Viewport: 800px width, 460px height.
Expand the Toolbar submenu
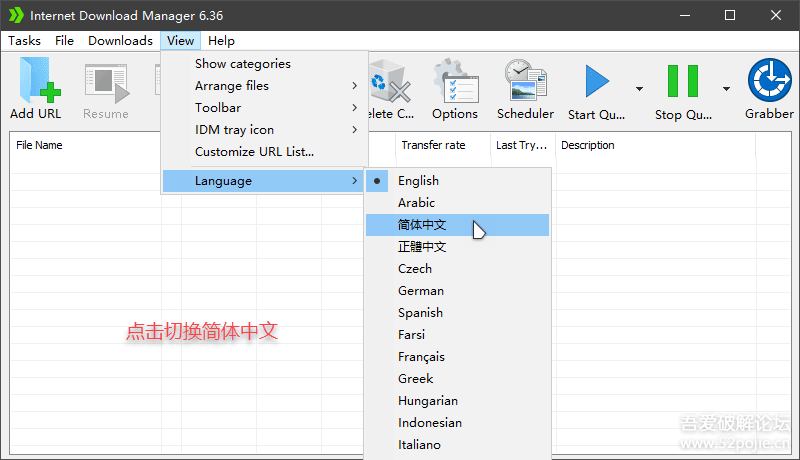click(265, 108)
